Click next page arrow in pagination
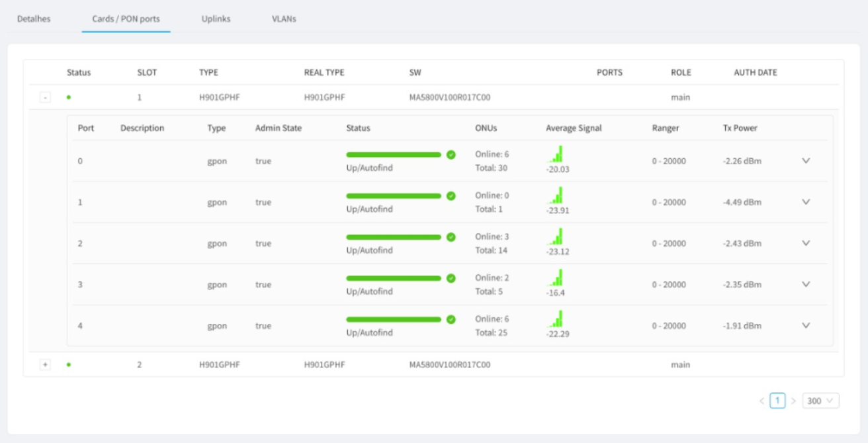The width and height of the screenshot is (868, 443). pos(793,401)
